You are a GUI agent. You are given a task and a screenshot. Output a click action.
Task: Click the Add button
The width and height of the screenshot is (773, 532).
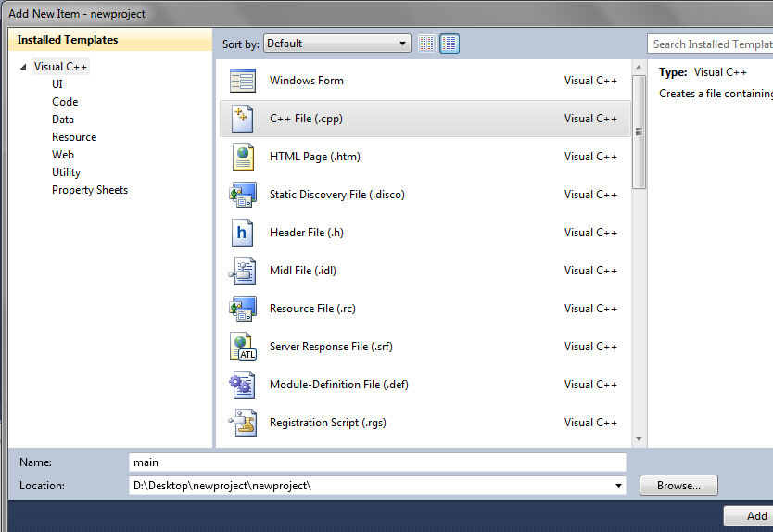tap(748, 515)
